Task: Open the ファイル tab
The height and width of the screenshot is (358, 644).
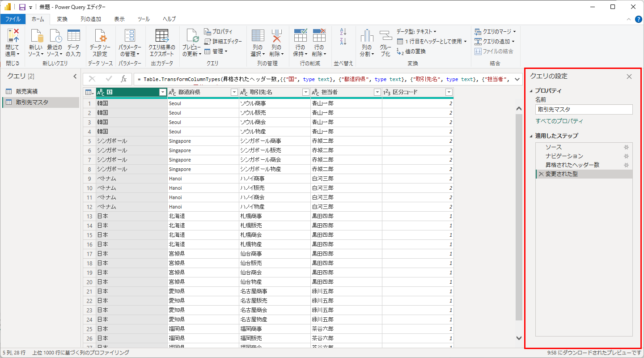Action: point(13,19)
